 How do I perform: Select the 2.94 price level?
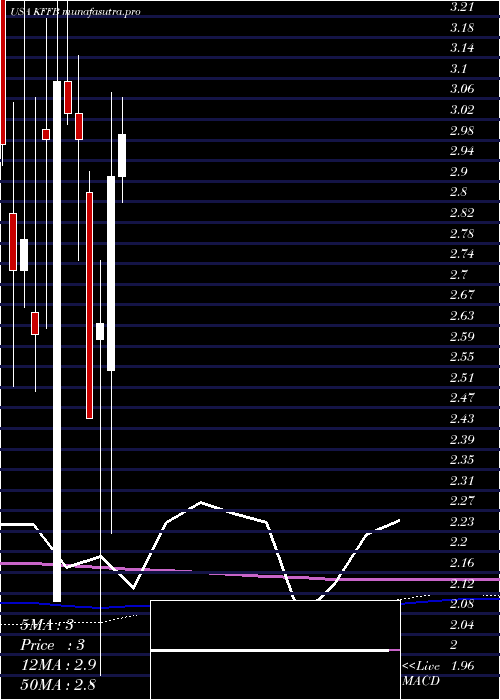click(462, 151)
